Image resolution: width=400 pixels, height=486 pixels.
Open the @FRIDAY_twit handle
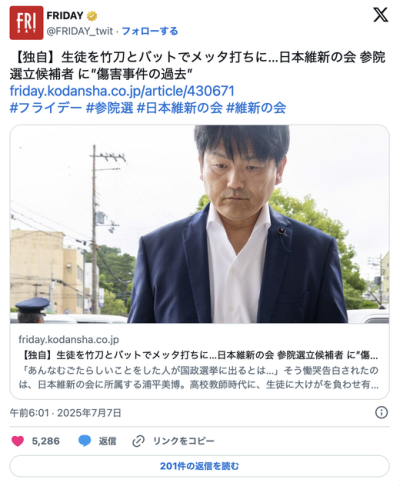click(x=80, y=31)
